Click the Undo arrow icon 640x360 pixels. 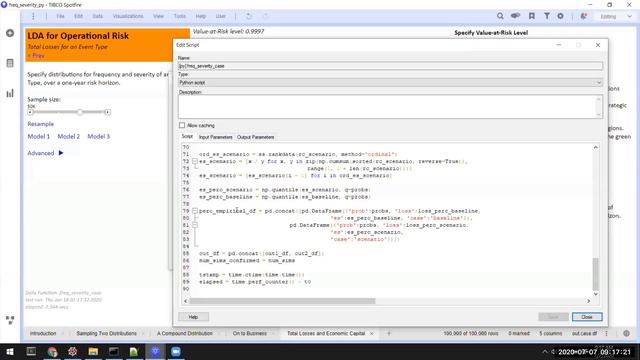tap(249, 16)
